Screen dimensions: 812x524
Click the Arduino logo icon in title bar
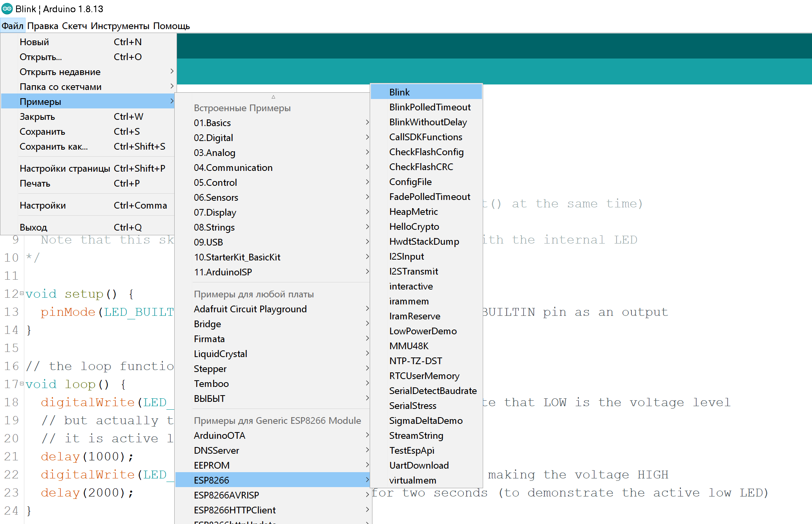point(7,9)
